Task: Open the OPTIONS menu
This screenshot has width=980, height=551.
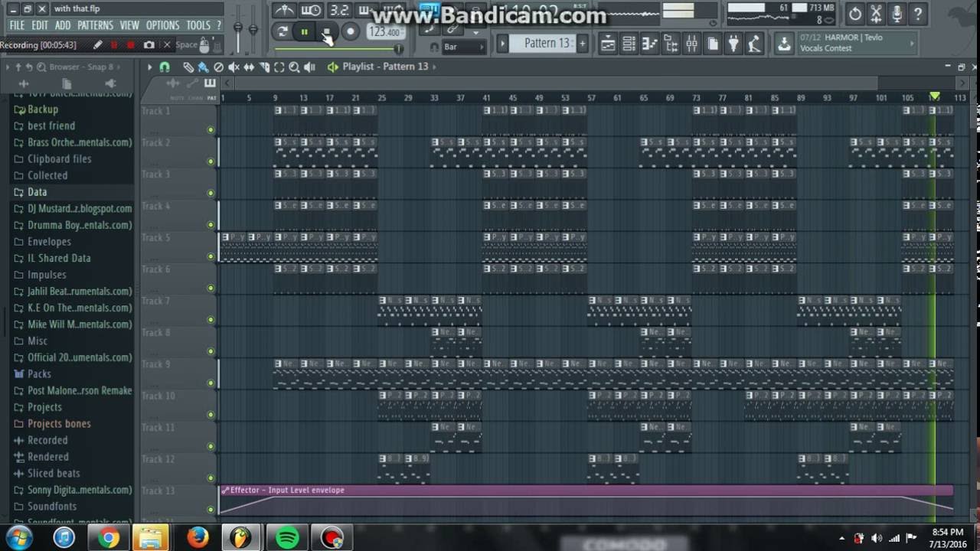Action: pyautogui.click(x=162, y=25)
